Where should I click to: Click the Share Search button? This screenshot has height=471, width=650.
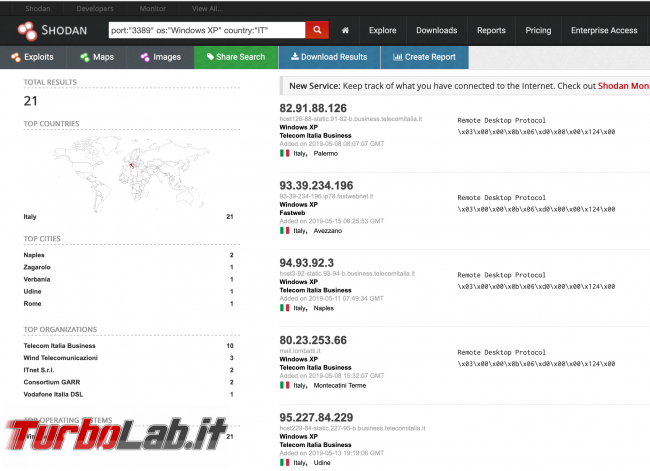236,57
